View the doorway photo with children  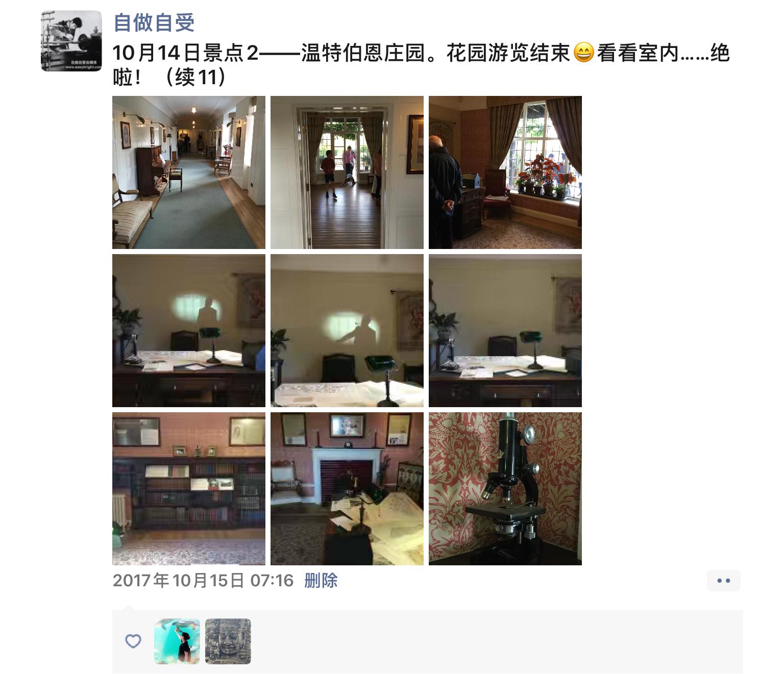347,172
